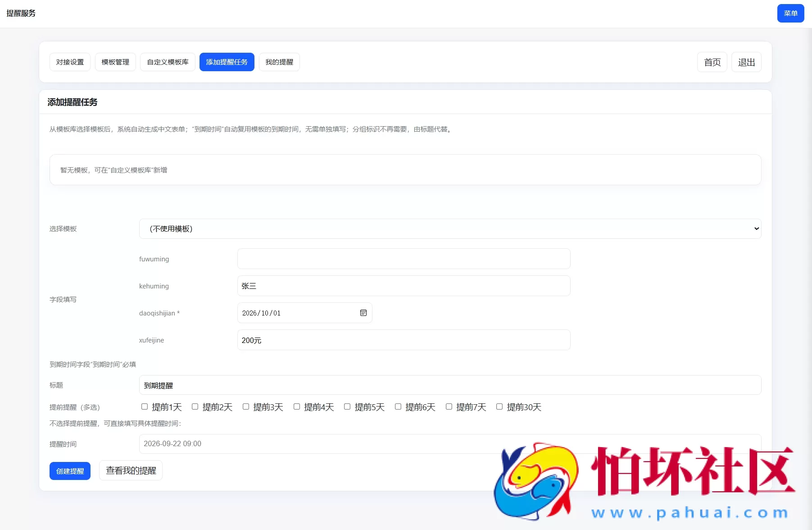Screen dimensions: 812x530
Task: Click the 标题 input showing 到期提醒
Action: click(405, 385)
